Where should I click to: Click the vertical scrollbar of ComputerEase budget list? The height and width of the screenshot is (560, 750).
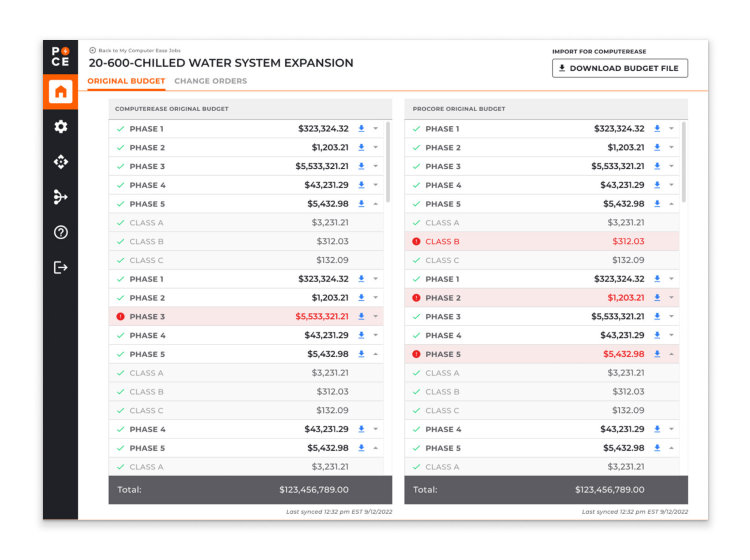click(x=388, y=162)
